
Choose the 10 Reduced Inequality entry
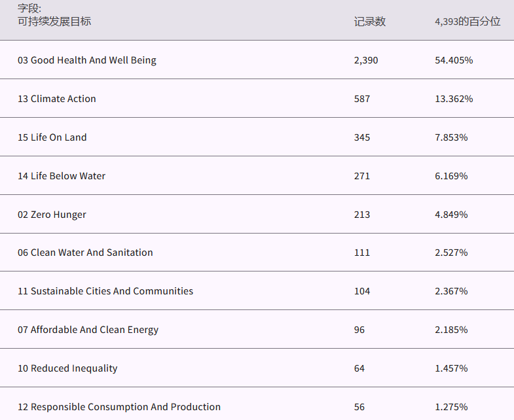(x=67, y=368)
